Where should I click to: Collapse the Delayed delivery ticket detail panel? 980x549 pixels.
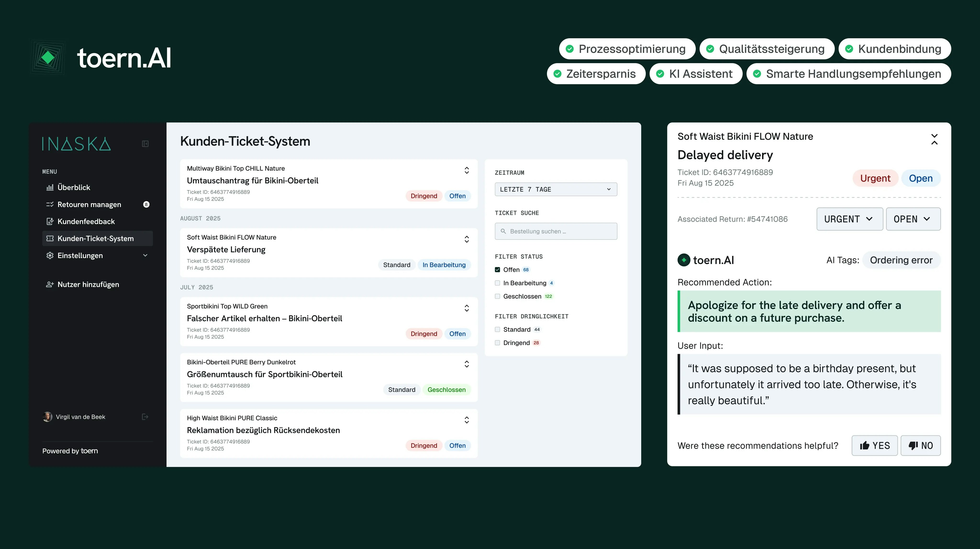point(934,139)
